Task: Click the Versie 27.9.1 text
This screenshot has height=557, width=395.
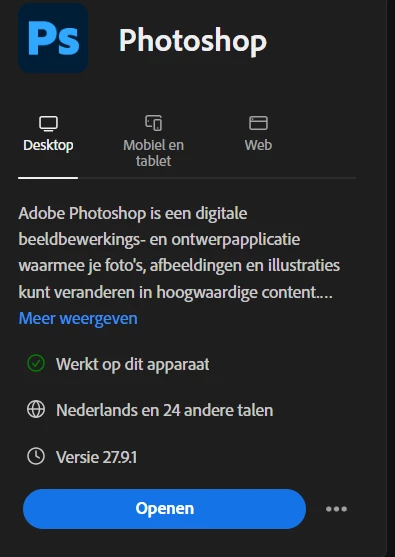Action: click(96, 457)
